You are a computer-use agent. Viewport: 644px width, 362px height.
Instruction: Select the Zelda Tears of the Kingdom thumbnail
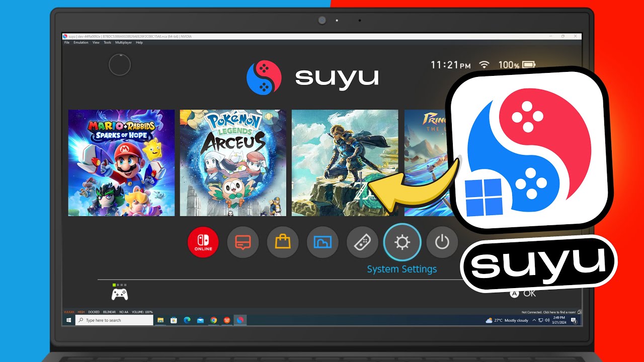[344, 163]
